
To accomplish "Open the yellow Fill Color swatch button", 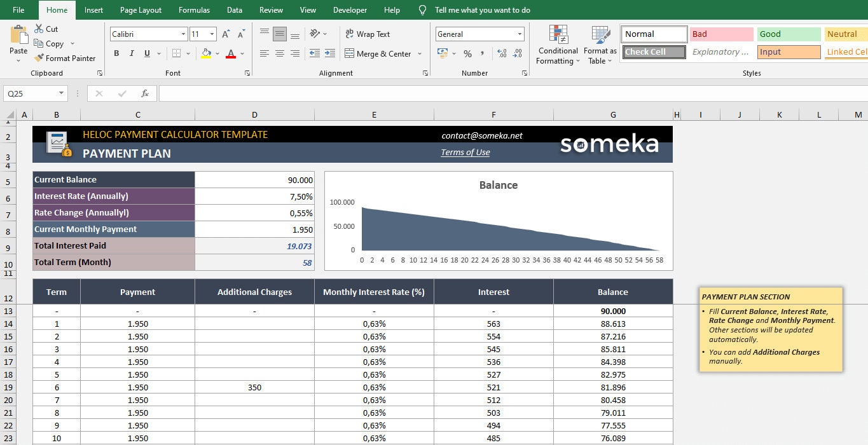I will click(x=206, y=54).
